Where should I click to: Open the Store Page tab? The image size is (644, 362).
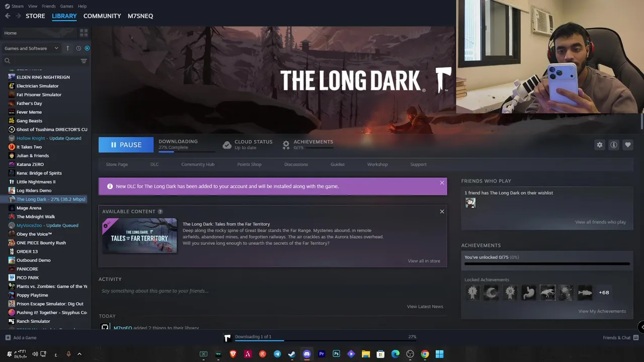117,164
